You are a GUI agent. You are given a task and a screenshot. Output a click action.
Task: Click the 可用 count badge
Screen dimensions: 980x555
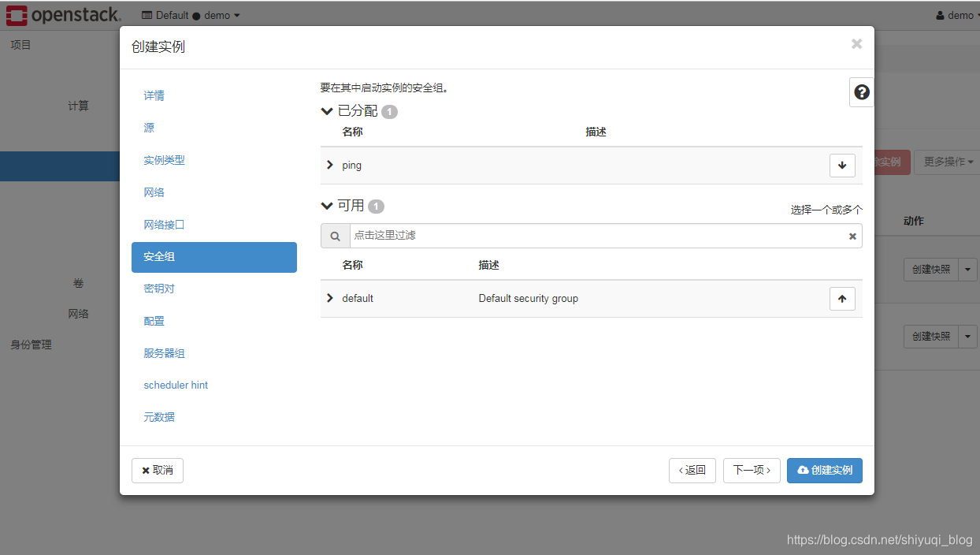(x=376, y=207)
